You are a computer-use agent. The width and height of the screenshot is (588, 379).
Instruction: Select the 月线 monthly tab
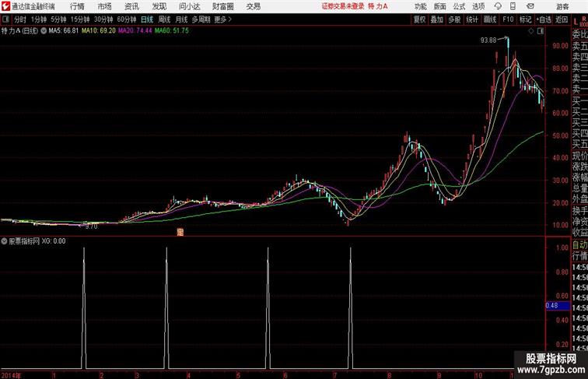[x=181, y=19]
